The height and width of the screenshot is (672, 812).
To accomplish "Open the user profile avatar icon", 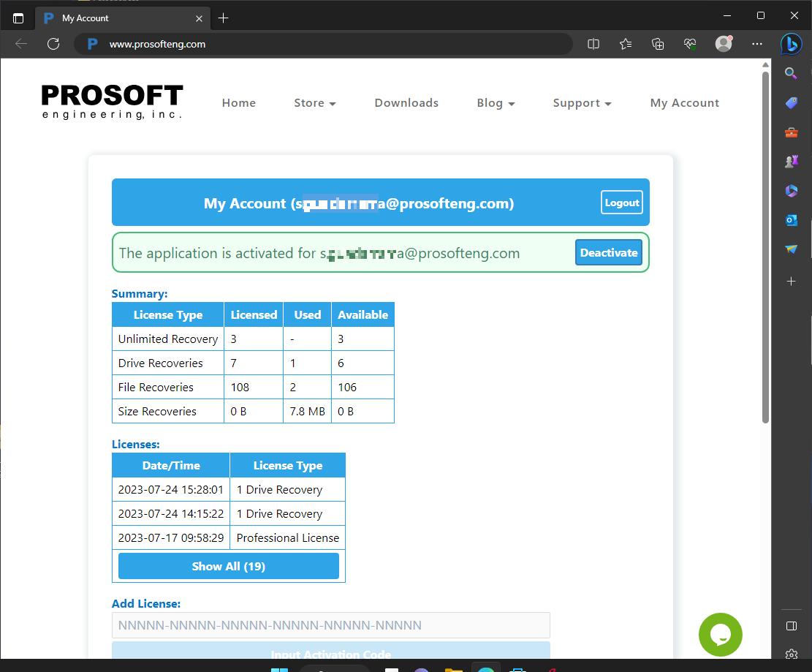I will [x=724, y=44].
